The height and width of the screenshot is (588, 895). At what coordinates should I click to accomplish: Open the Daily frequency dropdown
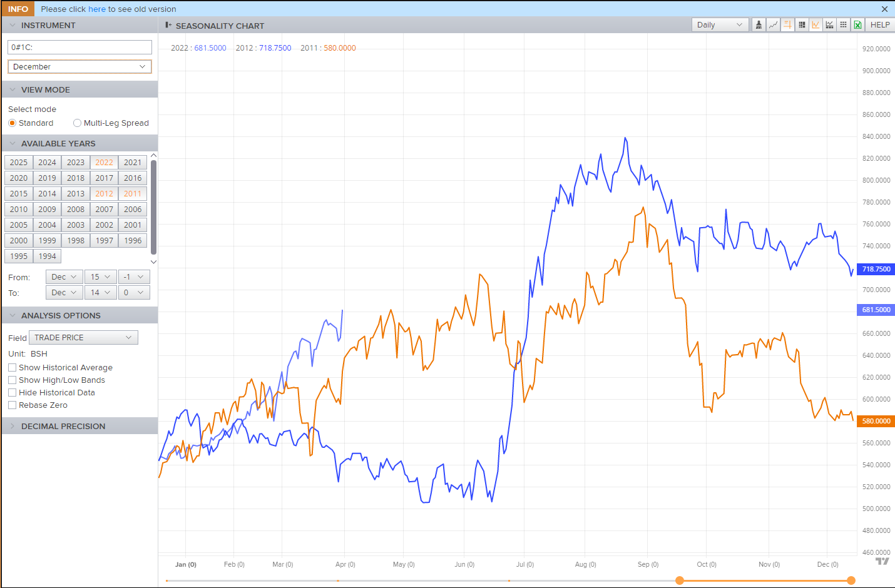720,25
